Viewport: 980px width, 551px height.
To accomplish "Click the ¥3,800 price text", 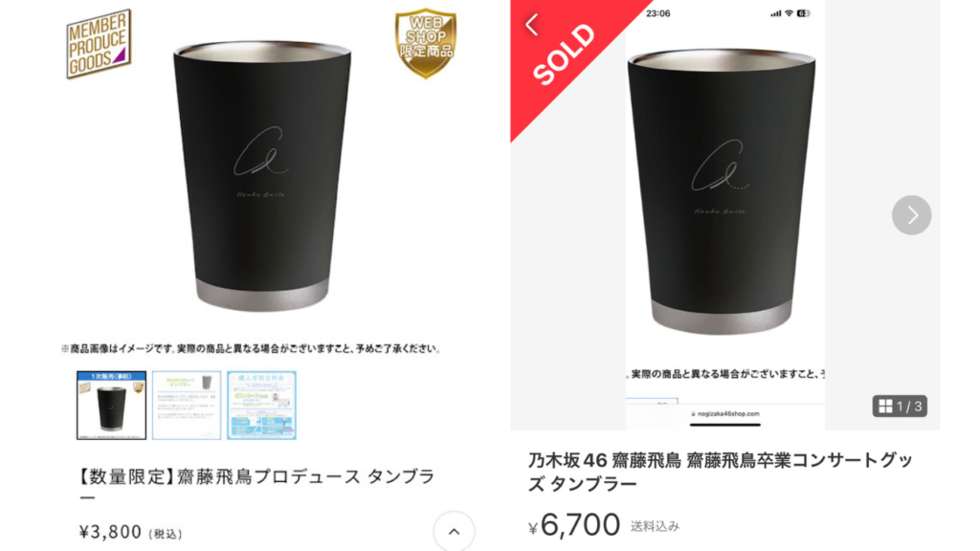I will coord(130,532).
